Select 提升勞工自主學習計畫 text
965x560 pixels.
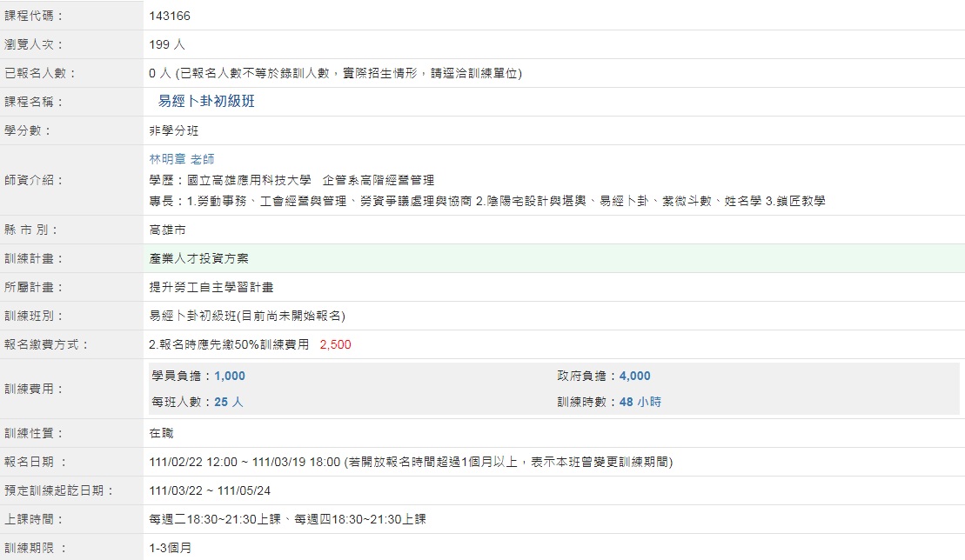point(211,287)
